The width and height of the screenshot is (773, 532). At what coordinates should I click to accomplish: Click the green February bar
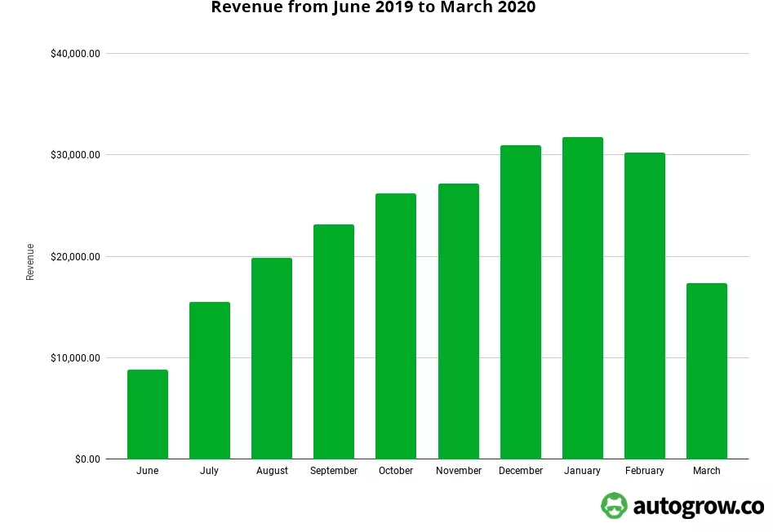pos(645,306)
